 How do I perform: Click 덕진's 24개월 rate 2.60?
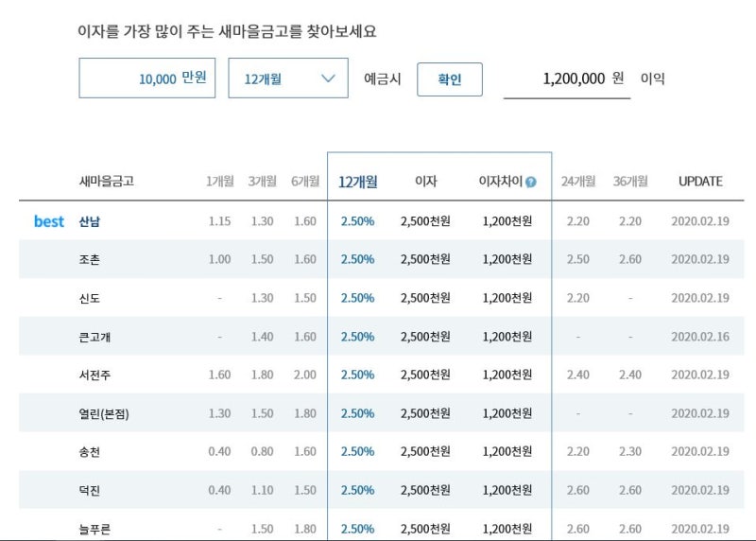click(578, 490)
